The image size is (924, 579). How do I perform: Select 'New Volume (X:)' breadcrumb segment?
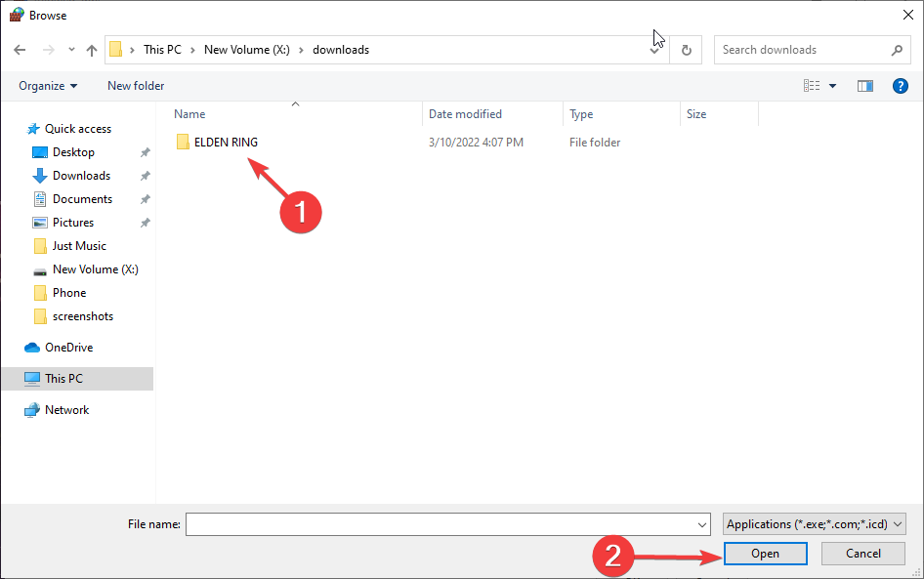tap(247, 50)
